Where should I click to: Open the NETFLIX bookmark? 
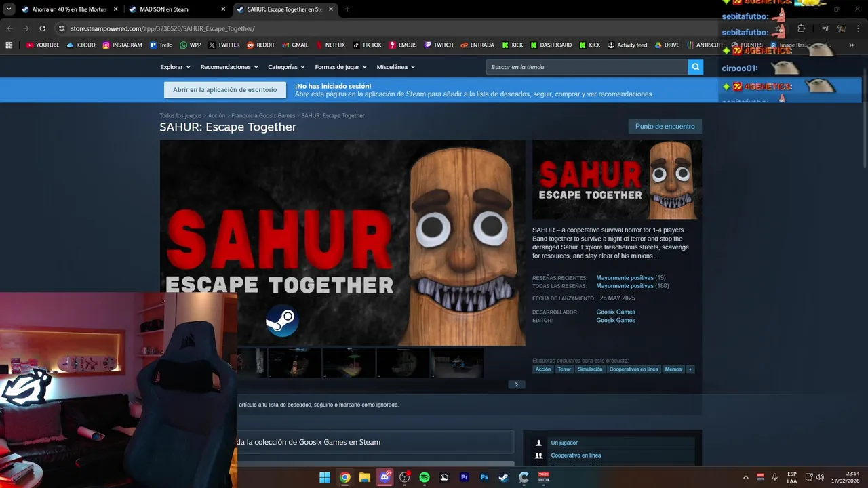coord(330,45)
